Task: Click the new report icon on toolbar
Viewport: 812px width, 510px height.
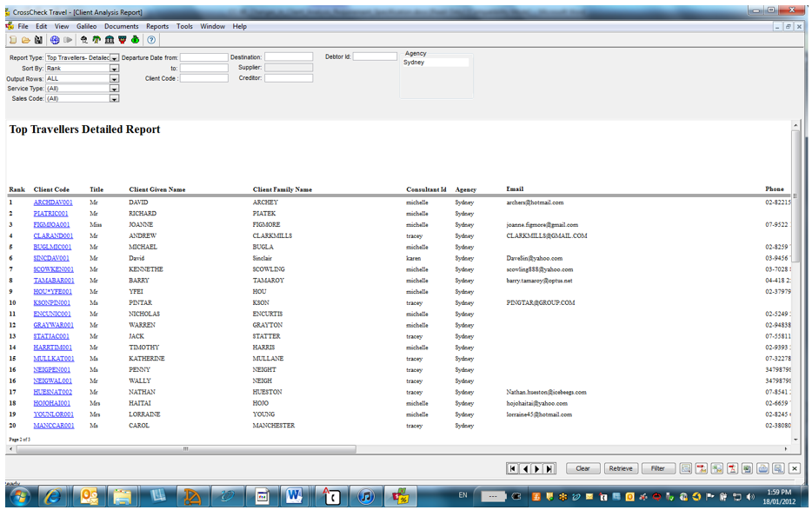Action: [12, 40]
